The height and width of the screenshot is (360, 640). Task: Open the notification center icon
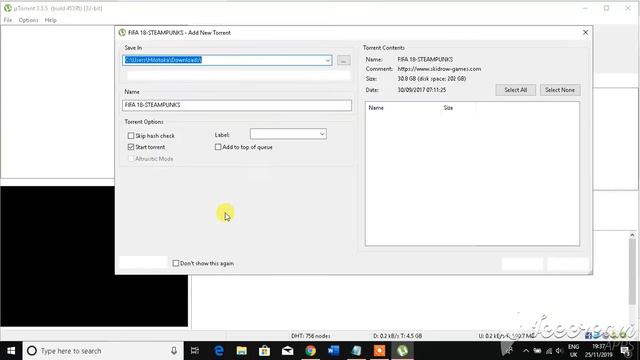click(626, 351)
